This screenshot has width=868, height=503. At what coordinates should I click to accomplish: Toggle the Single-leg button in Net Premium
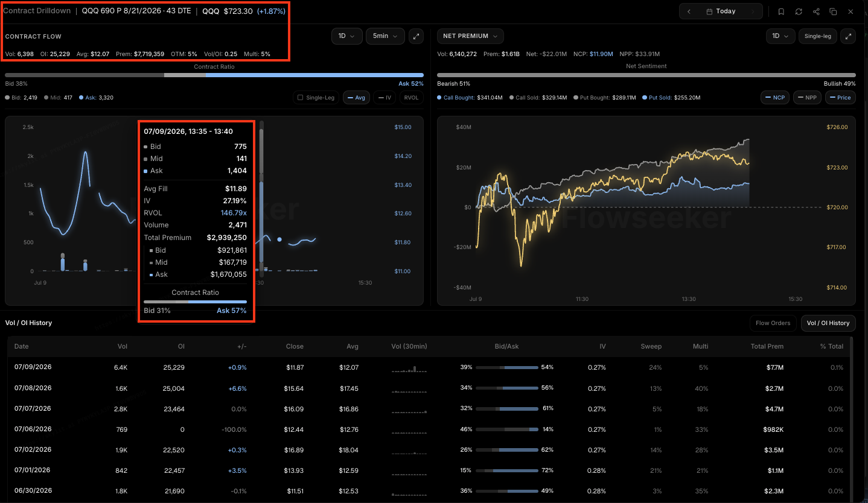(x=818, y=36)
